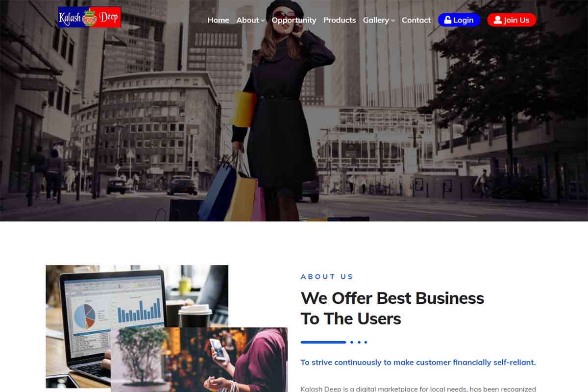Click the unlock icon in Login button
588x392 pixels.
pos(447,20)
